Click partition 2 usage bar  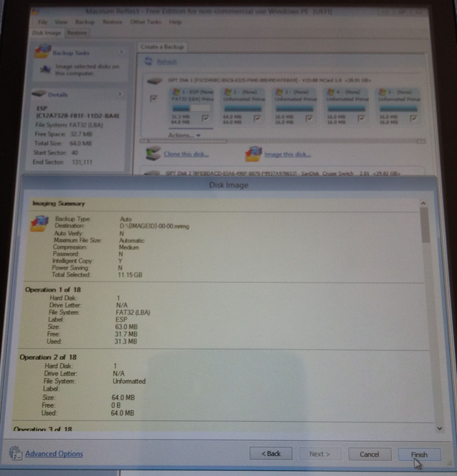(243, 108)
